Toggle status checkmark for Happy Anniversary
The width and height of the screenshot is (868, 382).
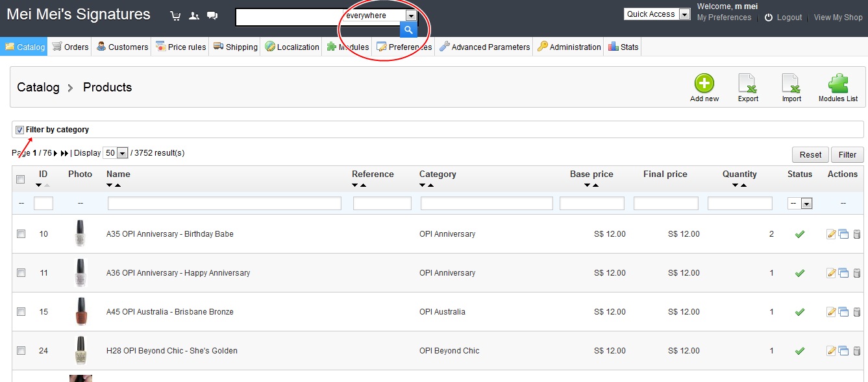click(x=800, y=273)
